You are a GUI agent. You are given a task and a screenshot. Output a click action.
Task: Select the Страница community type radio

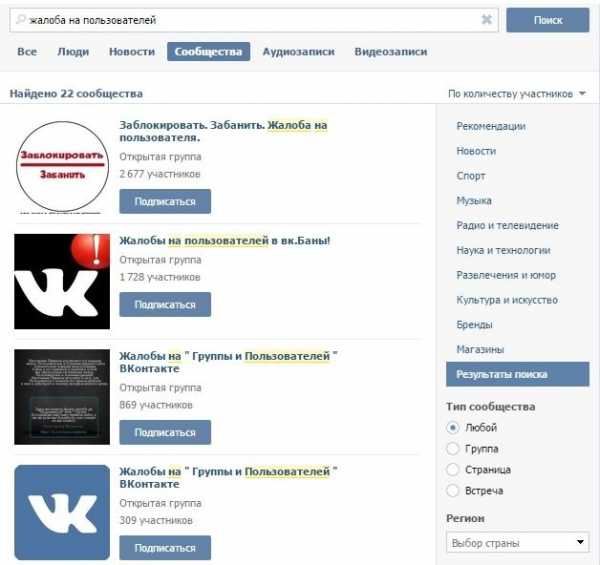click(x=453, y=469)
